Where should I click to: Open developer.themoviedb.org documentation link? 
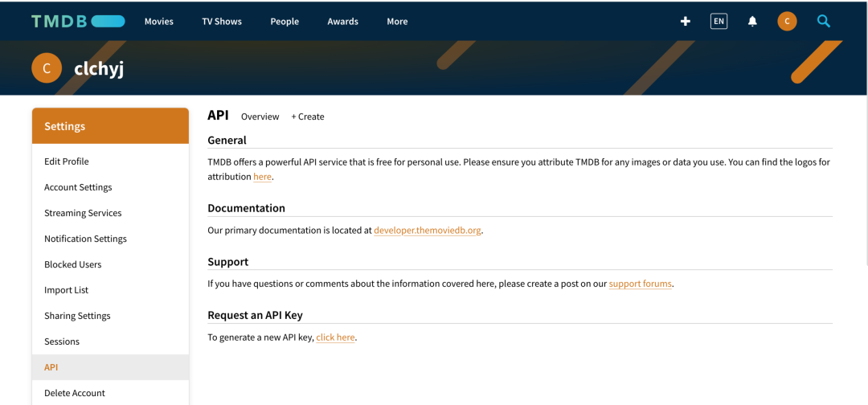[x=428, y=230]
